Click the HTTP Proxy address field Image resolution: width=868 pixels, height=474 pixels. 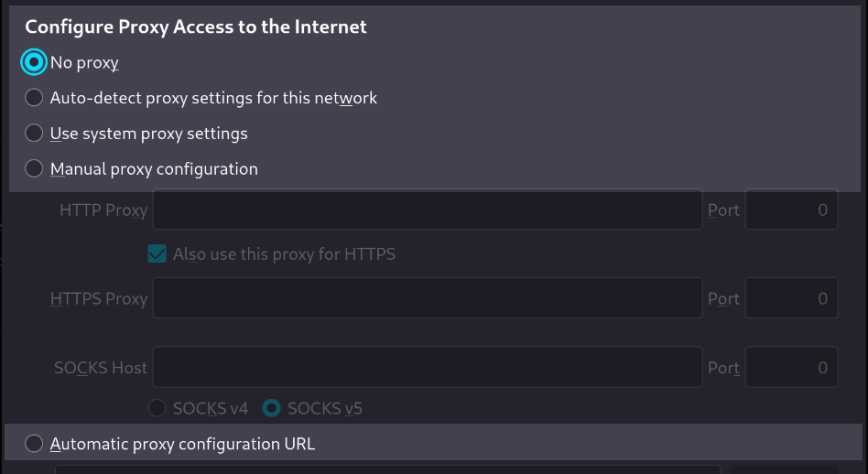pos(427,210)
